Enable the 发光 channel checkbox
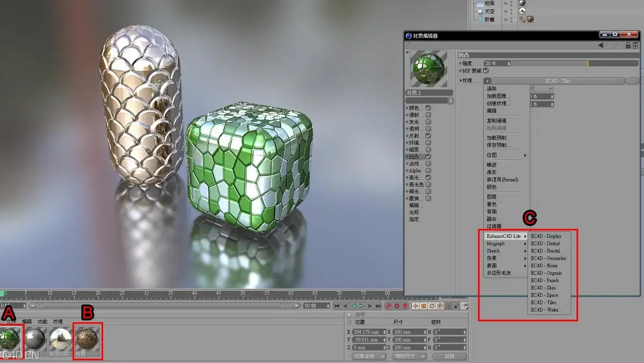The width and height of the screenshot is (644, 363). (x=428, y=122)
